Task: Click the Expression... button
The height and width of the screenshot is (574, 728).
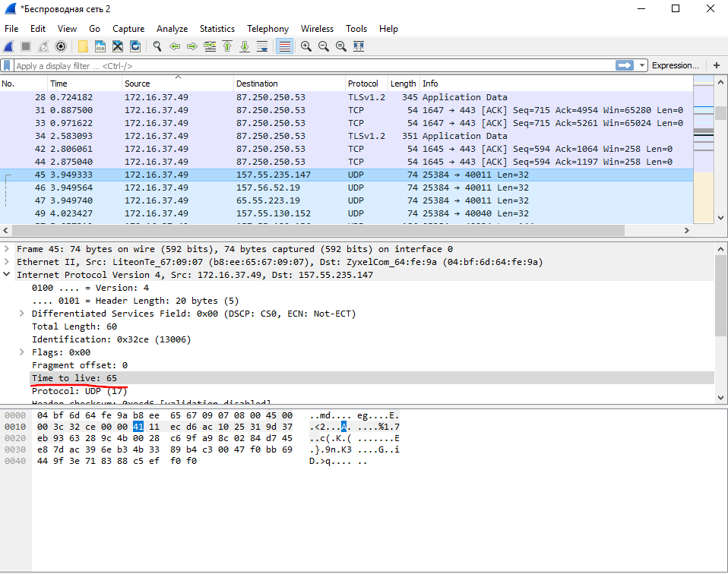Action: point(675,66)
